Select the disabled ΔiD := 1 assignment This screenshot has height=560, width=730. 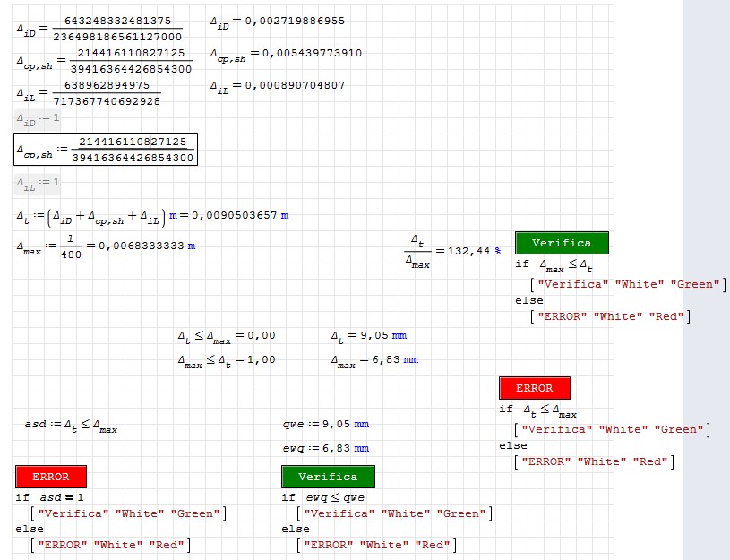click(38, 118)
